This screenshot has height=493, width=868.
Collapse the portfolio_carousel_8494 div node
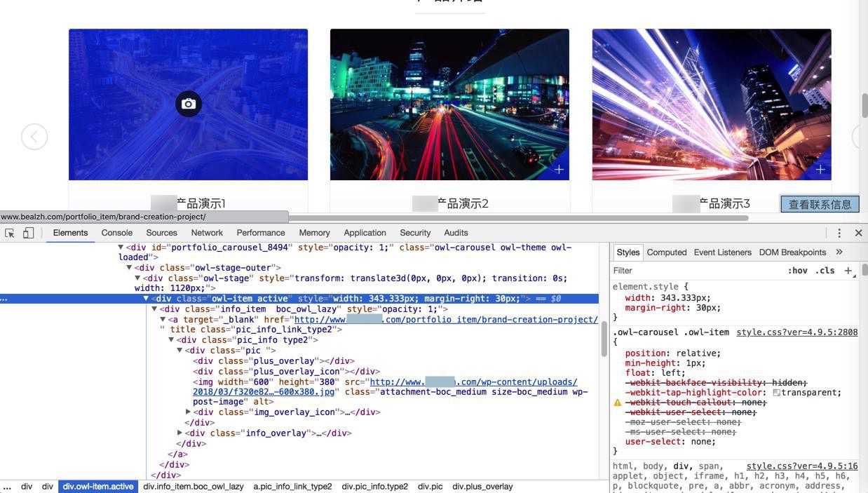tap(121, 248)
